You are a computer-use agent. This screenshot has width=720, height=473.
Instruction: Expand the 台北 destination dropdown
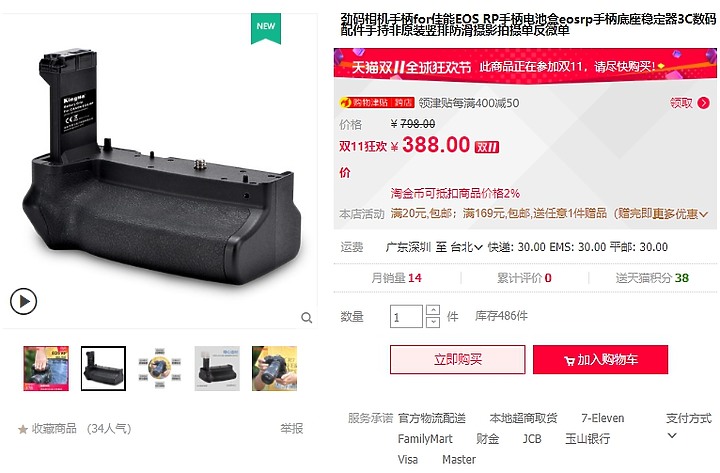[x=467, y=247]
